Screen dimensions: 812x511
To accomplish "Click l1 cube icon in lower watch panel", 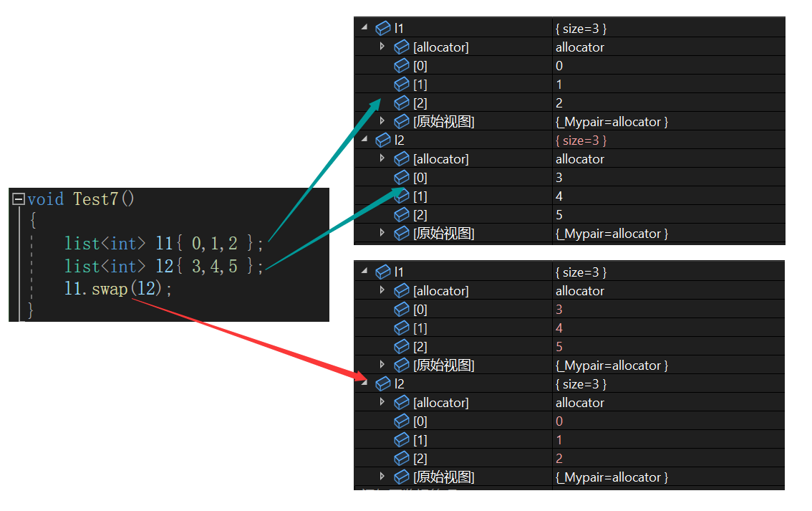I will click(x=383, y=272).
